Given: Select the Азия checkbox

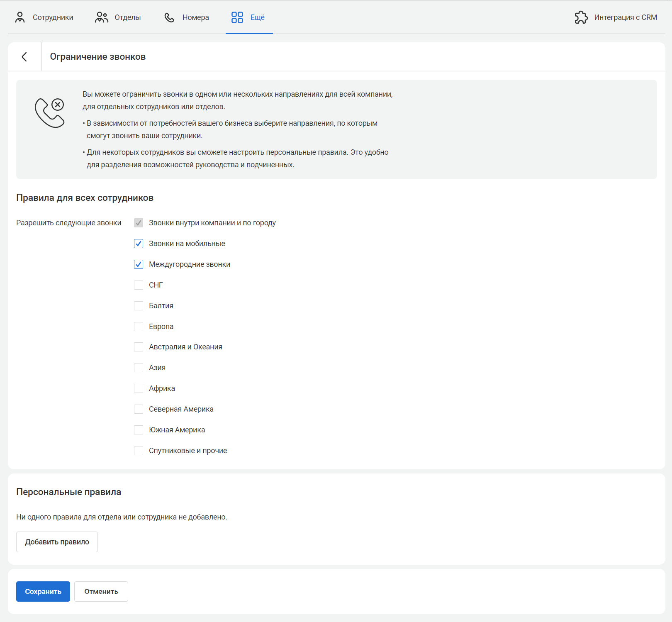Looking at the screenshot, I should click(x=139, y=368).
